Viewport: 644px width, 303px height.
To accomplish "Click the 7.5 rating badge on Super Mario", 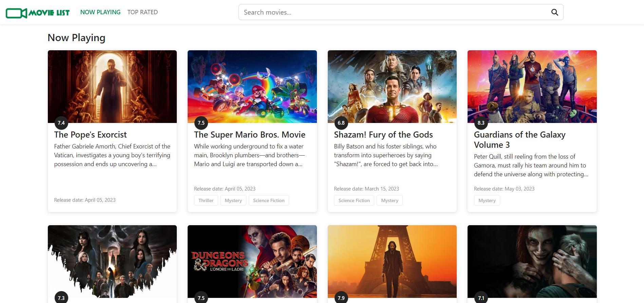I will tap(201, 123).
